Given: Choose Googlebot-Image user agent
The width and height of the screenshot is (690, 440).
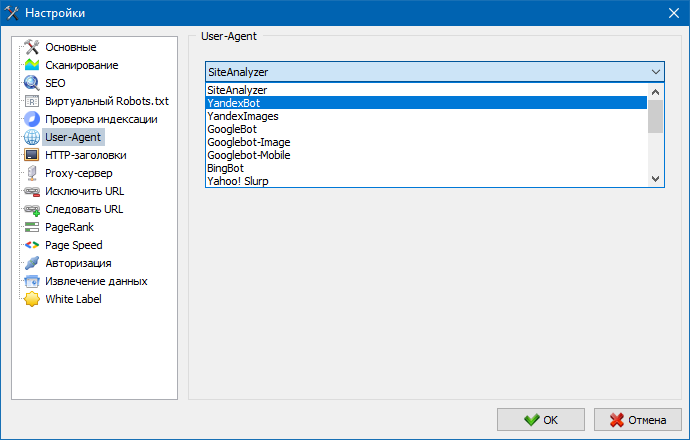Looking at the screenshot, I should pos(426,142).
